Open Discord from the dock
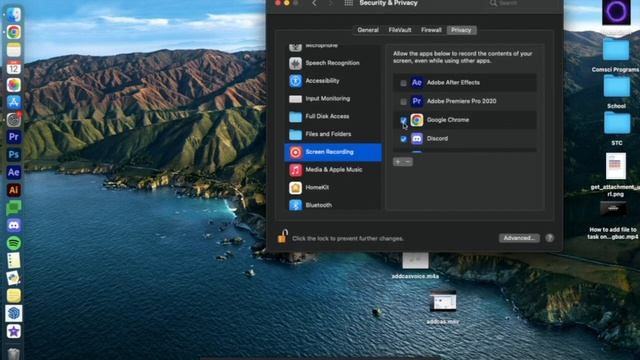 [13, 225]
